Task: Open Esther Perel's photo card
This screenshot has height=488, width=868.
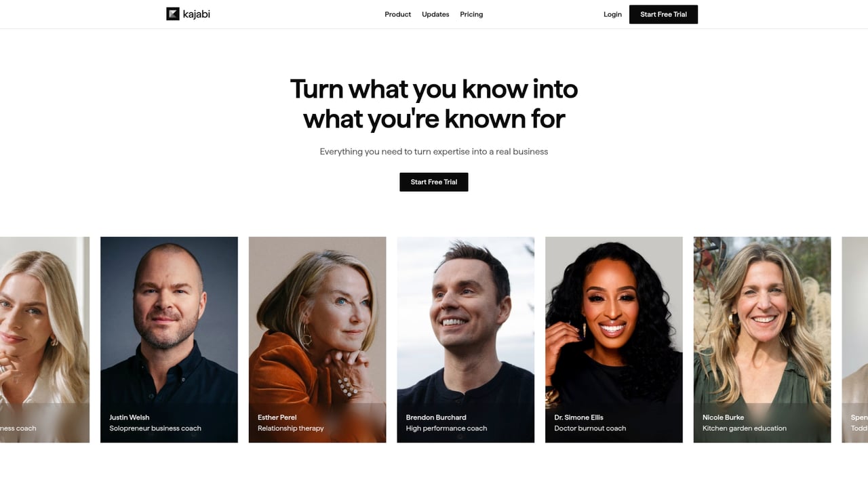Action: click(x=317, y=340)
